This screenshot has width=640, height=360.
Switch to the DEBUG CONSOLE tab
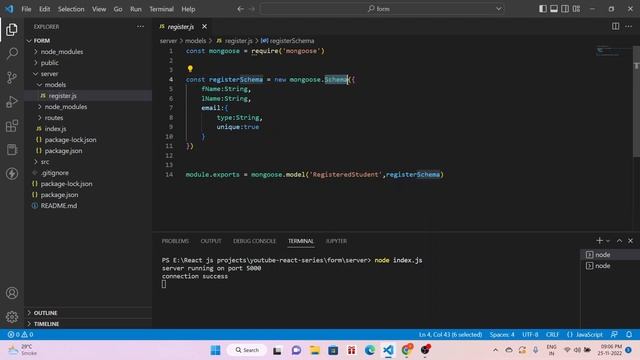pyautogui.click(x=254, y=241)
